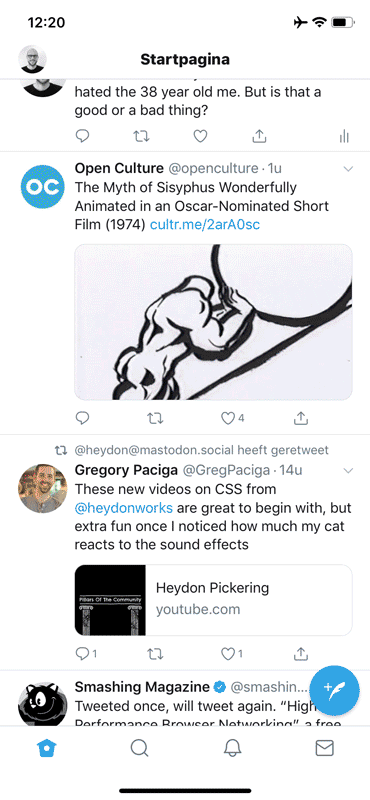Retweet the Open Culture tweet
This screenshot has width=370, height=800.
pos(155,418)
